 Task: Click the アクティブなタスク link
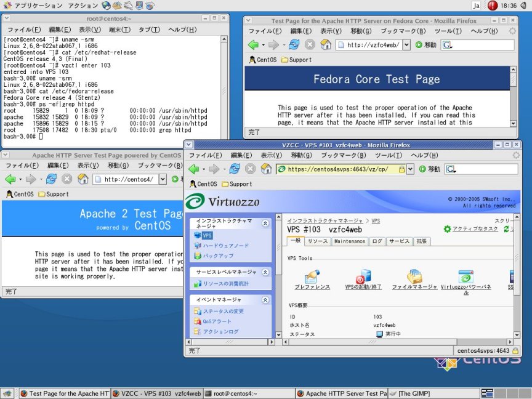(x=475, y=229)
